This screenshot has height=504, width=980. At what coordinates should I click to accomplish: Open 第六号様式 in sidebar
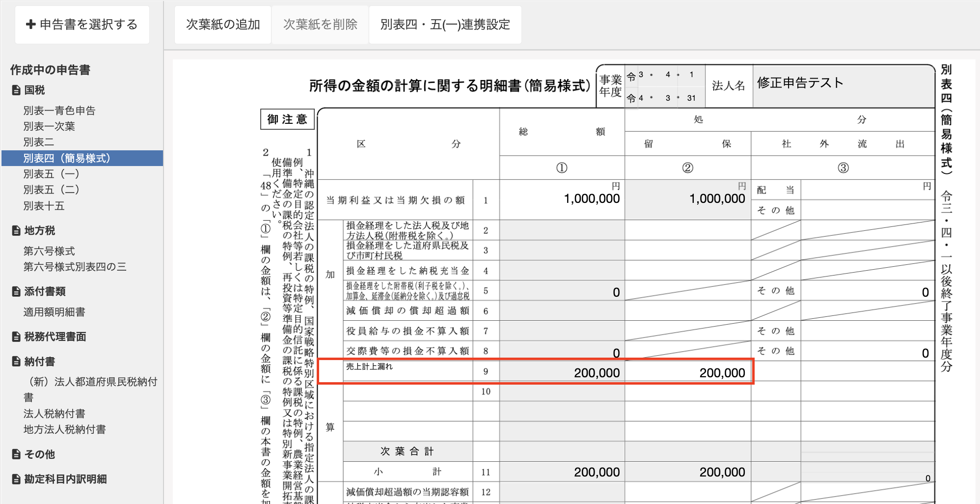[49, 251]
